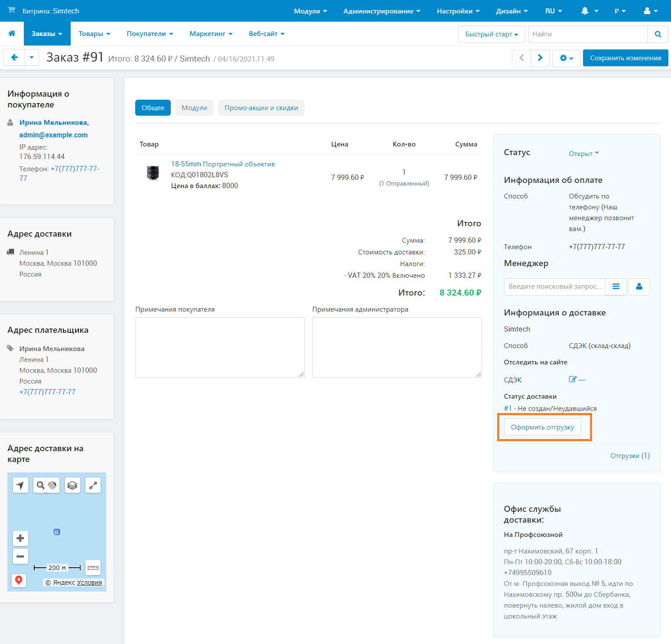This screenshot has height=644, width=671.
Task: Go to next order with right chevron
Action: [540, 58]
